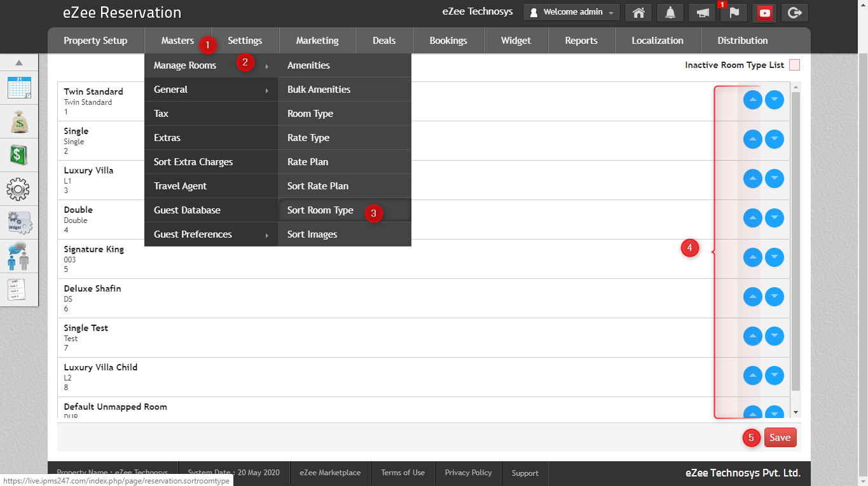The image size is (868, 486).
Task: Open the calendar icon in left sidebar
Action: click(19, 87)
